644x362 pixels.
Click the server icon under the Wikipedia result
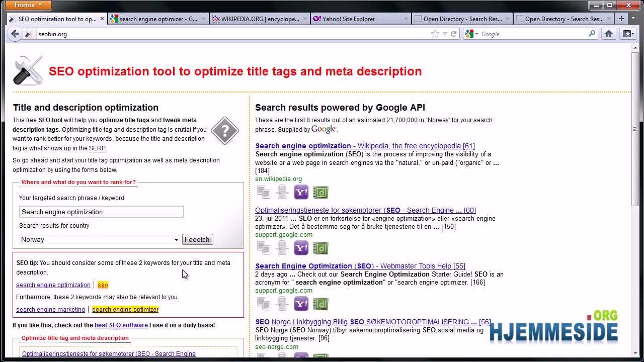click(282, 192)
